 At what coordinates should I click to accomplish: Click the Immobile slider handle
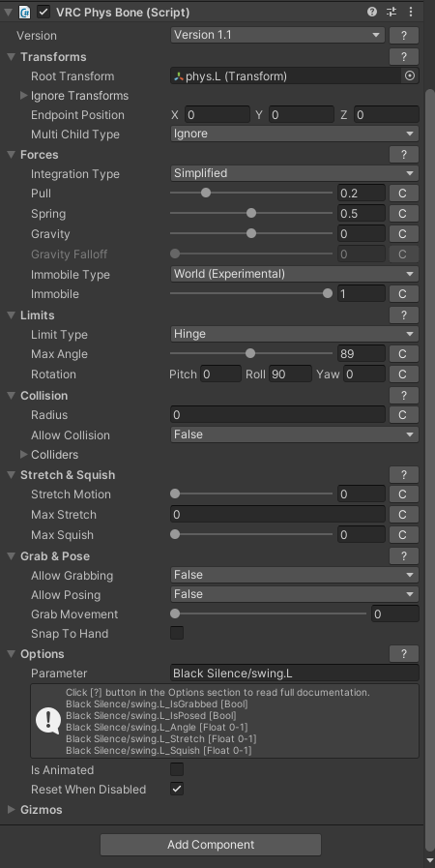[328, 293]
